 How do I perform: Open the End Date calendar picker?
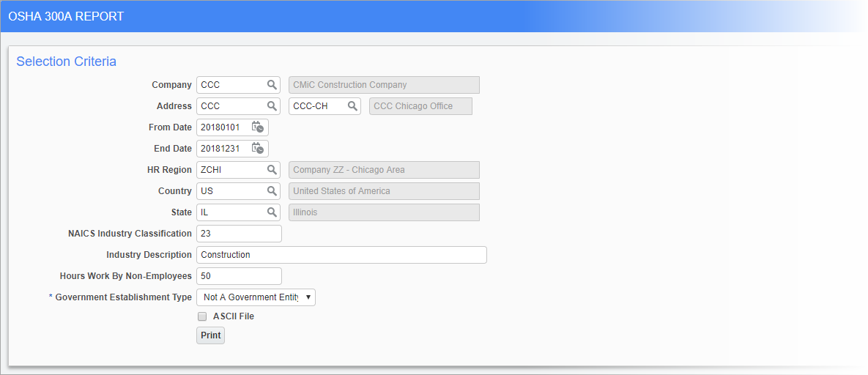(257, 149)
